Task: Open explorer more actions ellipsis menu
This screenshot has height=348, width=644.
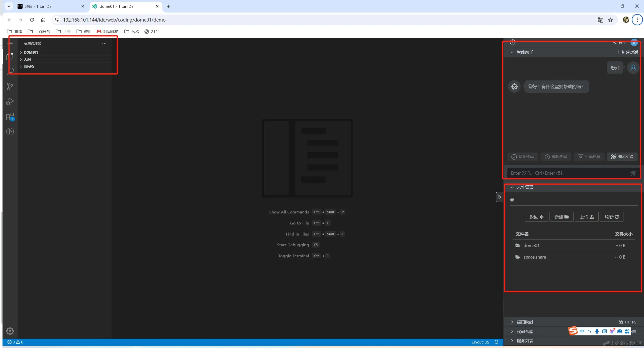Action: (104, 43)
